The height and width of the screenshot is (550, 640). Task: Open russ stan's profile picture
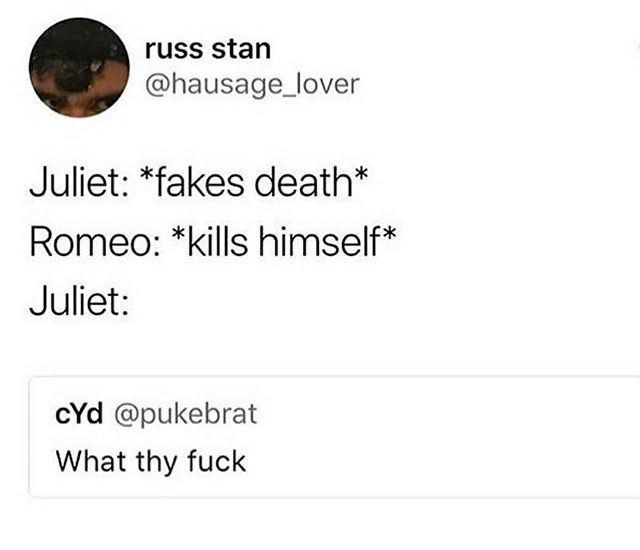79,67
